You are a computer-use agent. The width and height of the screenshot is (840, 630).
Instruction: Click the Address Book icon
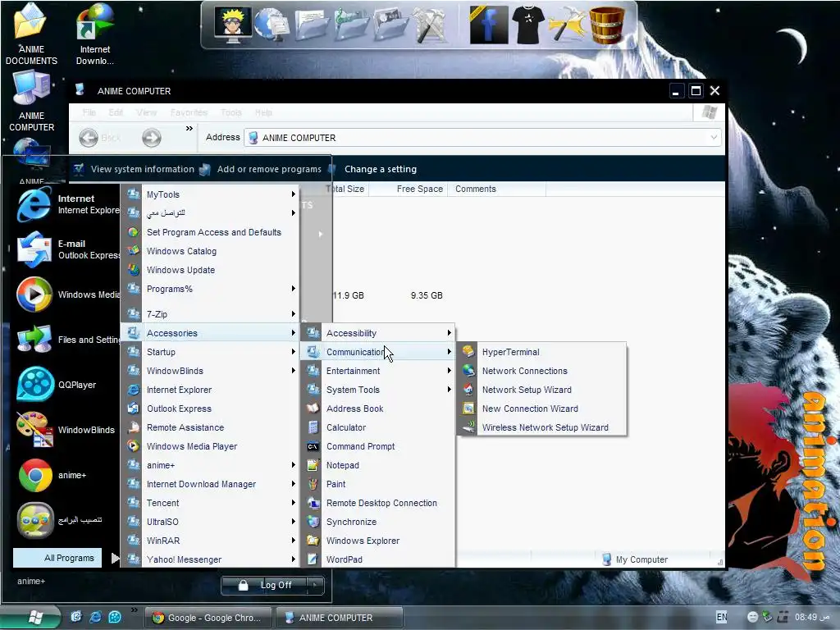click(313, 409)
